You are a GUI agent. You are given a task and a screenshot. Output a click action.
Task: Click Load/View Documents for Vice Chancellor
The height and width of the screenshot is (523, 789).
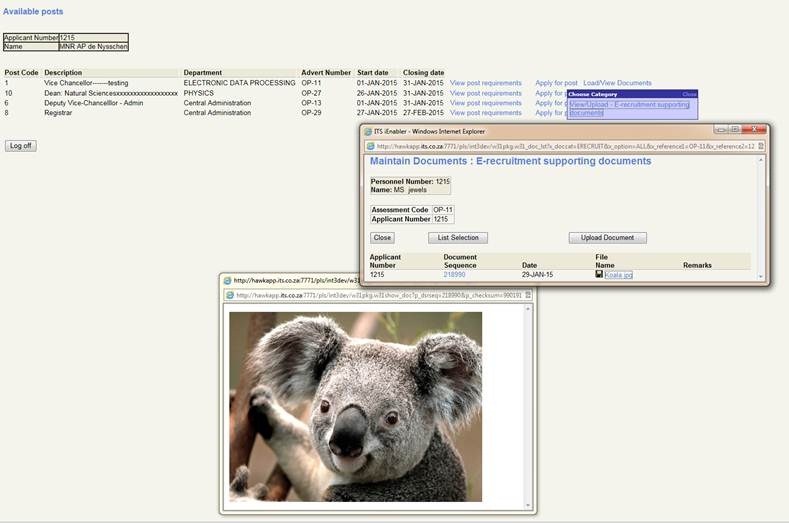617,83
